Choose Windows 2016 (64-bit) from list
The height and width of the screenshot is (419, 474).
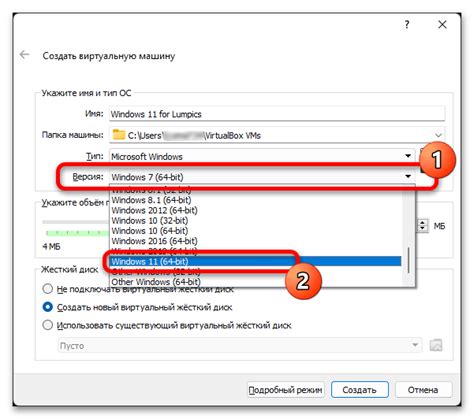(255, 241)
